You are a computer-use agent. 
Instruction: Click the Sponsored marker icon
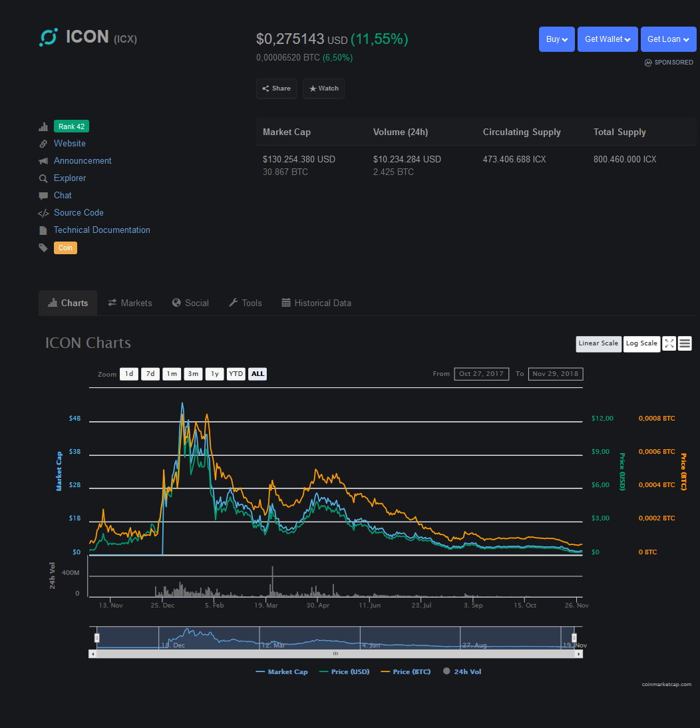coord(648,63)
